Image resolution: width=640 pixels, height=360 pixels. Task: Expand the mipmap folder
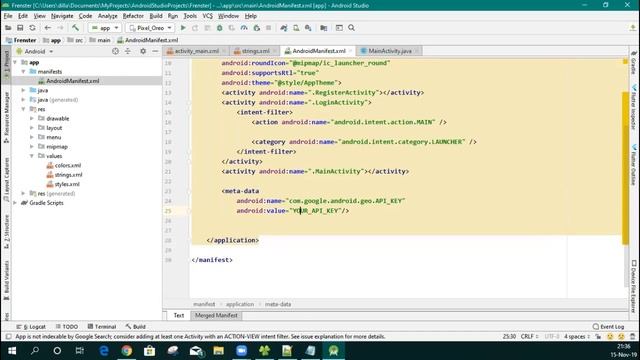(32, 147)
